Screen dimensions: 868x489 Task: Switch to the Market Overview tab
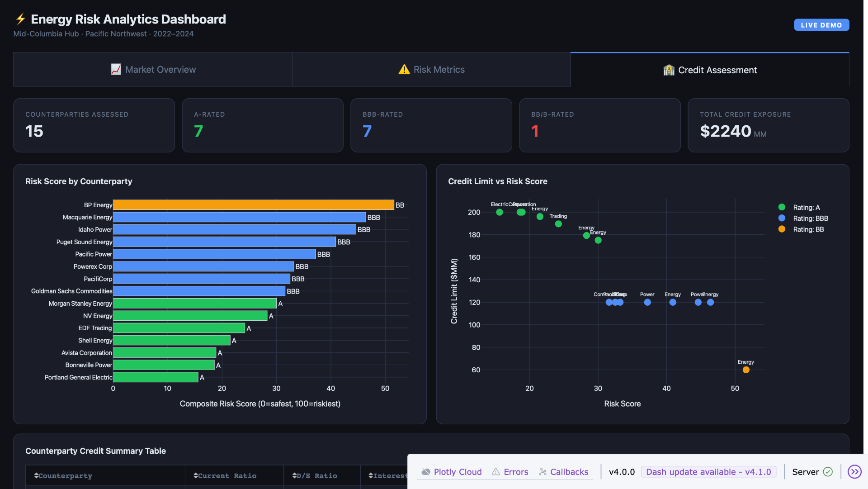(153, 69)
